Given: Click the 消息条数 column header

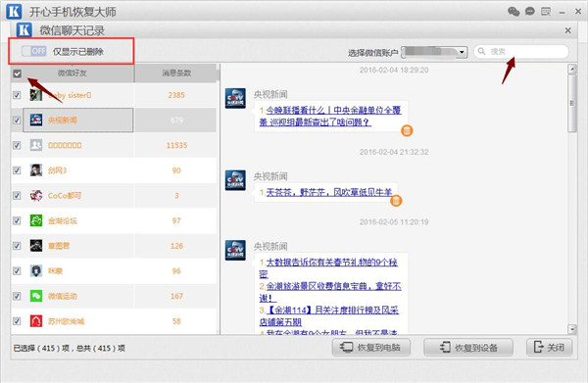Looking at the screenshot, I should coord(176,72).
